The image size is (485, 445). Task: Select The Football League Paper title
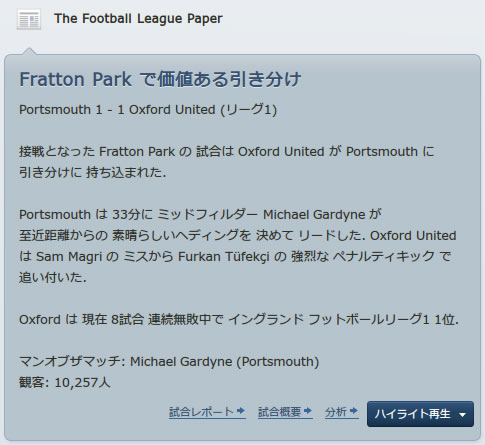click(138, 19)
